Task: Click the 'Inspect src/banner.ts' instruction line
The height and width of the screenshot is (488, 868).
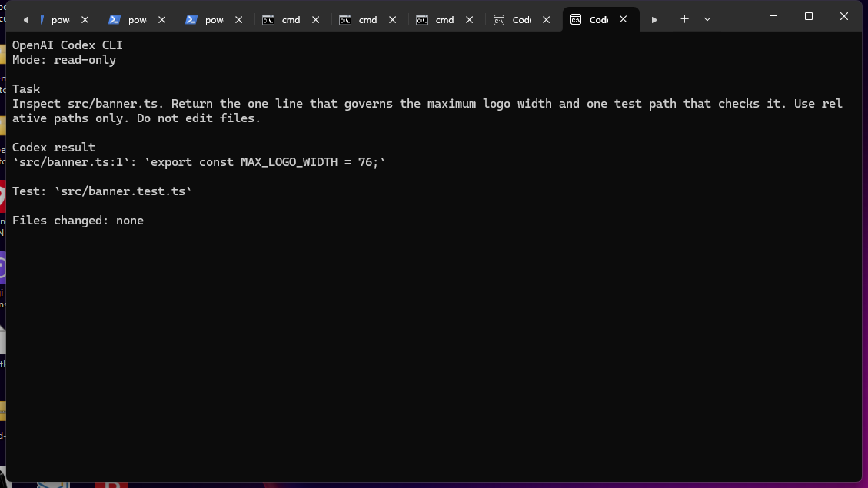Action: point(427,104)
